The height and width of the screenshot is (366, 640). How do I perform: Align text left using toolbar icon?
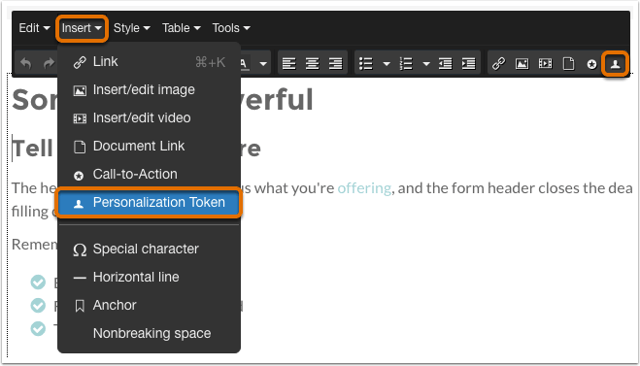click(289, 63)
